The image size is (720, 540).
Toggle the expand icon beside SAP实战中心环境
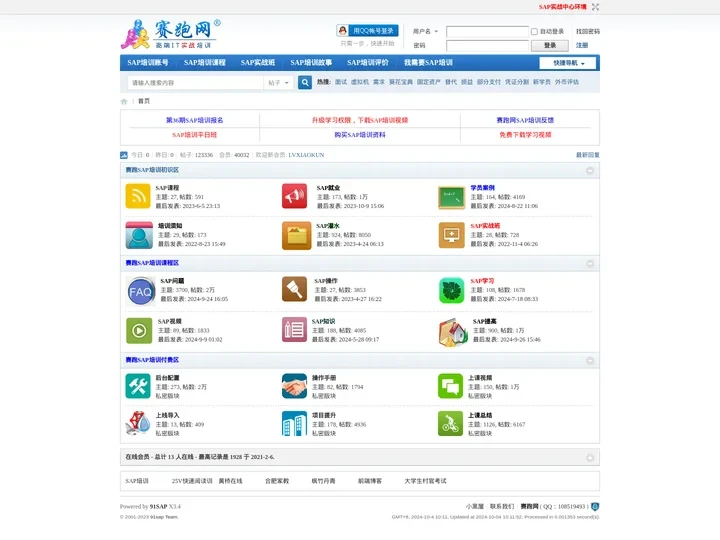595,7
